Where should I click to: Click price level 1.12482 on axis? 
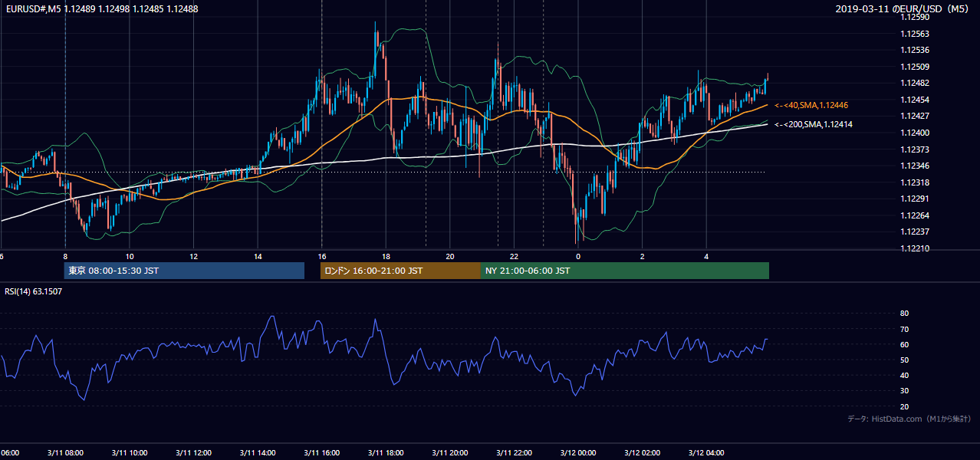(x=915, y=84)
